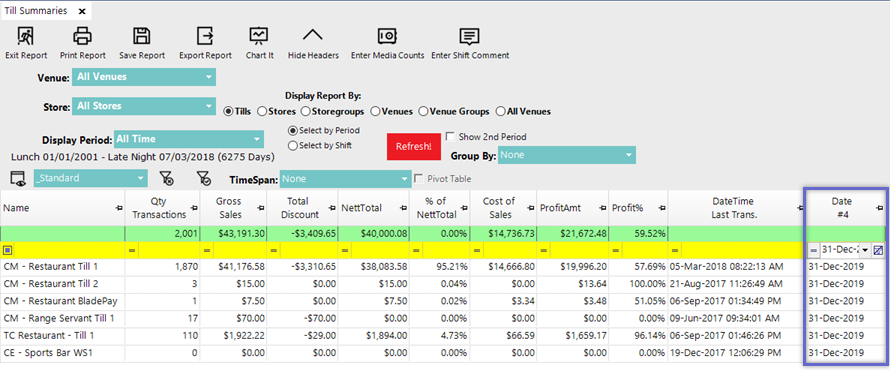Sort by DateTime Last Trans. column header

pyautogui.click(x=736, y=208)
